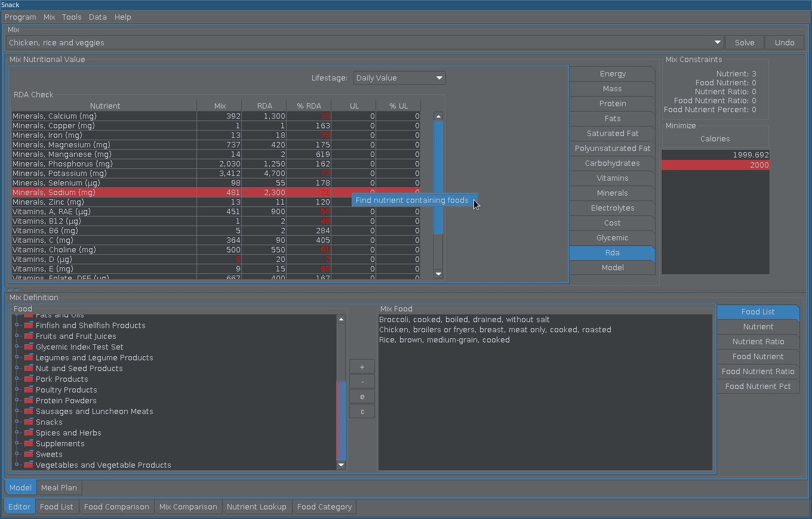Image resolution: width=812 pixels, height=519 pixels.
Task: Open the Food Category bottom tab
Action: (x=324, y=507)
